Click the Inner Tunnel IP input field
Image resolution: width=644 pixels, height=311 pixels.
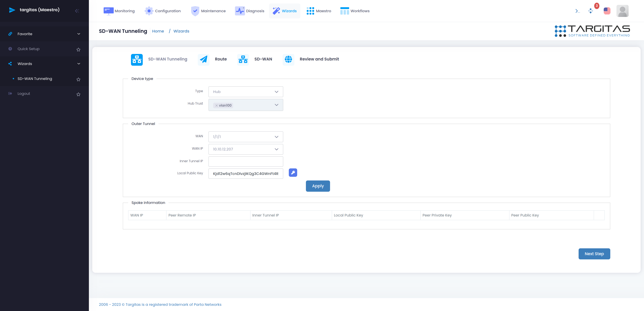(246, 161)
